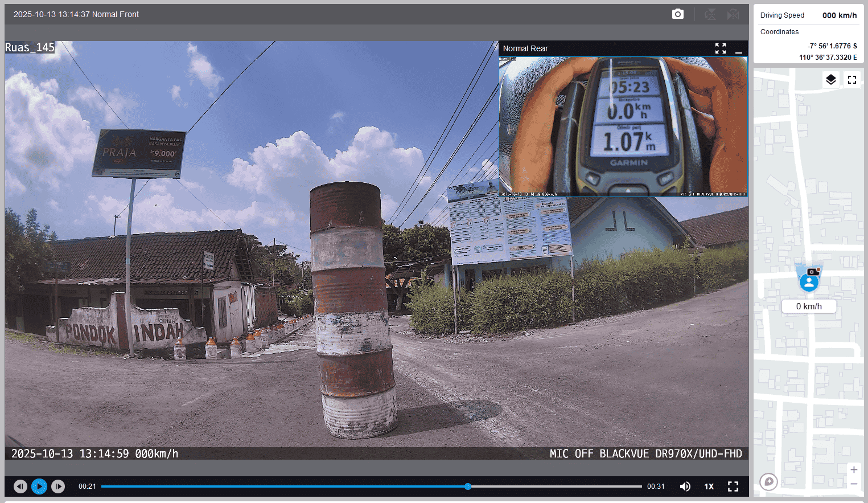Expand the Normal Rear camera view
This screenshot has width=868, height=503.
[721, 49]
